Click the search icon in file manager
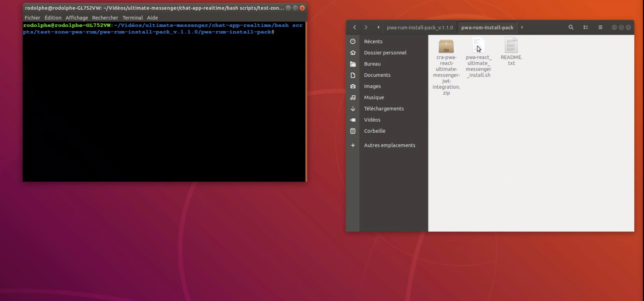The height and width of the screenshot is (301, 644). [571, 27]
